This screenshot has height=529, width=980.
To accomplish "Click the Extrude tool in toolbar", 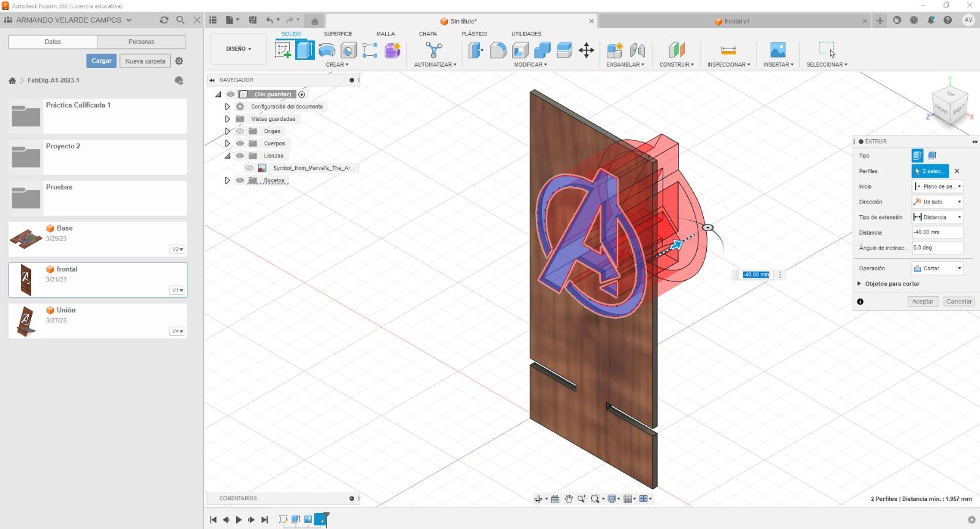I will click(x=304, y=50).
